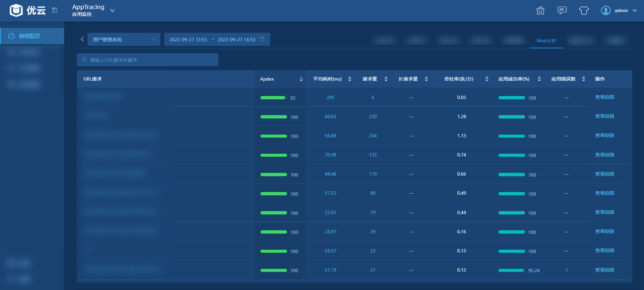Sort by 平均耗时(ms) column arrows
Image resolution: width=644 pixels, height=290 pixels.
point(350,79)
